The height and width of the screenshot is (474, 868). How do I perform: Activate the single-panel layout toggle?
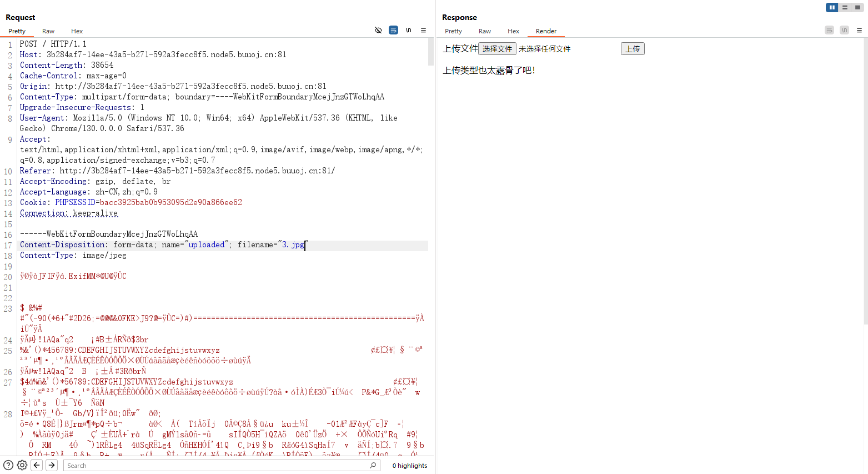click(x=858, y=7)
